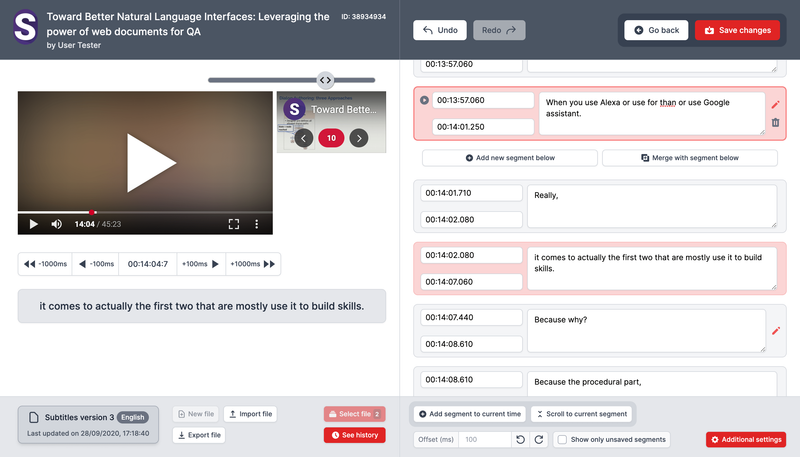This screenshot has width=800, height=457.
Task: Edit end time 00:14:07.060
Action: [x=471, y=282]
